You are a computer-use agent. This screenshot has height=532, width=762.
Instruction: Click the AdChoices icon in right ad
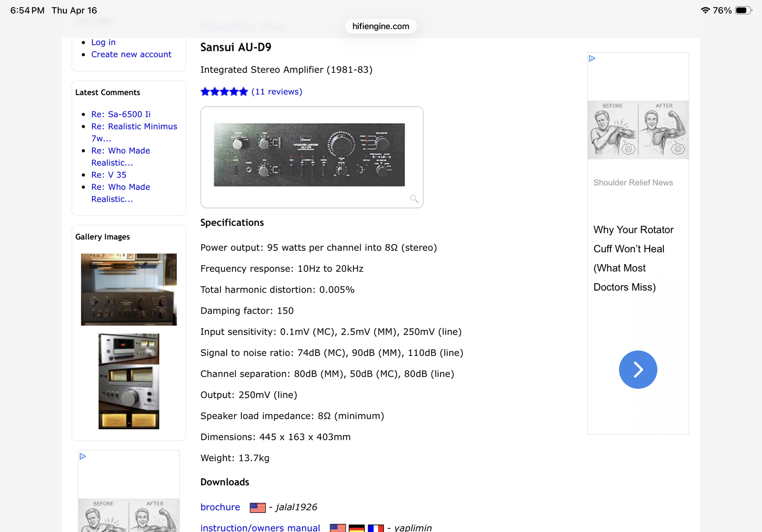[592, 59]
